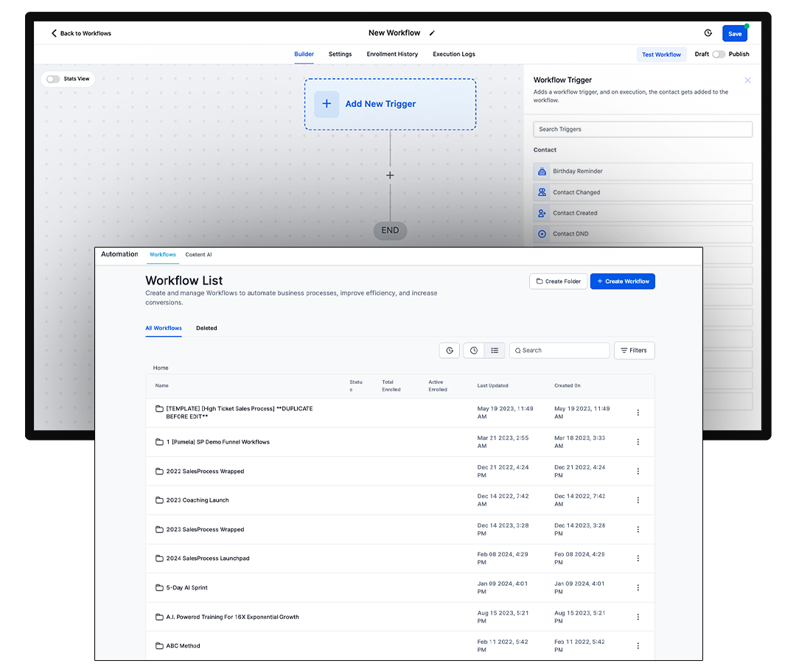Select Contact DND trigger icon
The height and width of the screenshot is (672, 796).
pos(542,234)
